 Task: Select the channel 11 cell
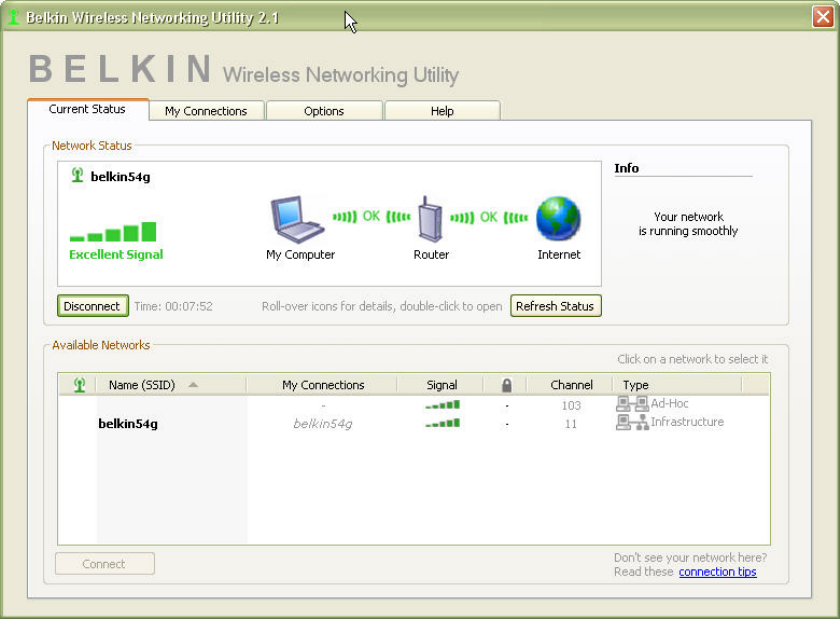571,424
